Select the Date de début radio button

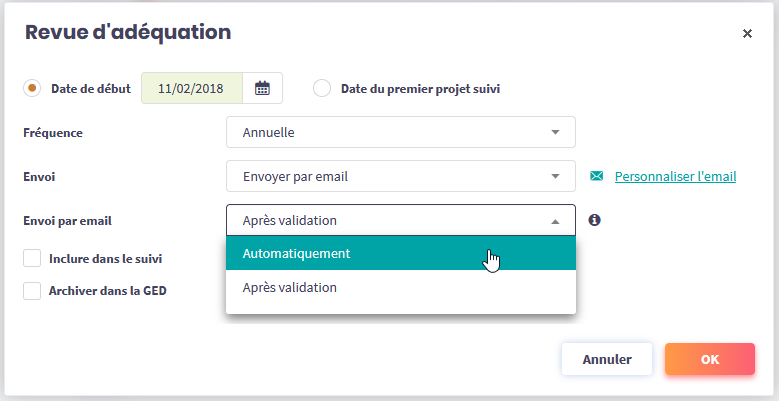[32, 88]
